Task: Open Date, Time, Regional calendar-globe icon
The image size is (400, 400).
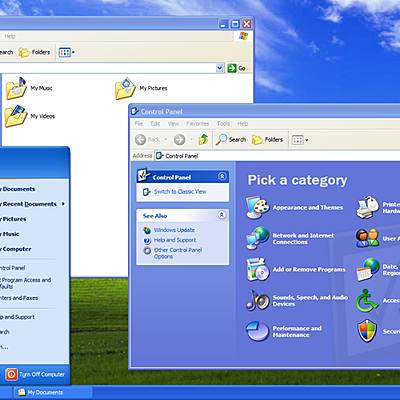Action: click(368, 269)
